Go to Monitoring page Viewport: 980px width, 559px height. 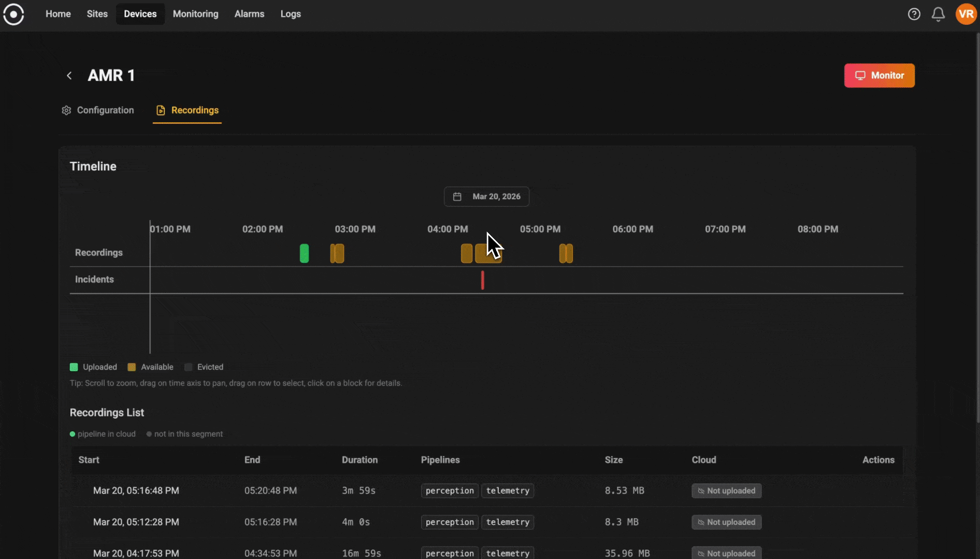(196, 14)
